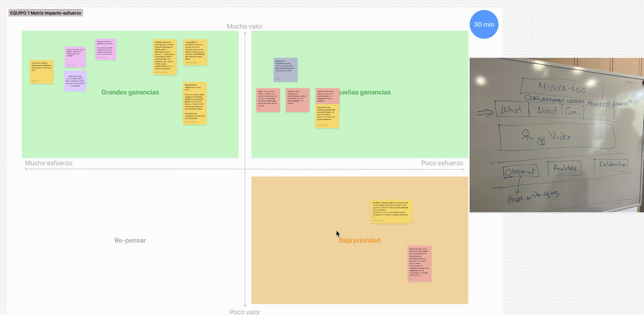Select the yellow 'Material tipo clave' sticky note

pyautogui.click(x=327, y=116)
